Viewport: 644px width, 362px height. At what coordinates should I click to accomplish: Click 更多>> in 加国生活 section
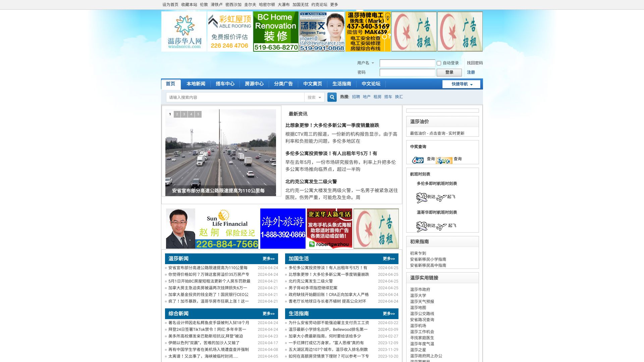click(x=389, y=259)
